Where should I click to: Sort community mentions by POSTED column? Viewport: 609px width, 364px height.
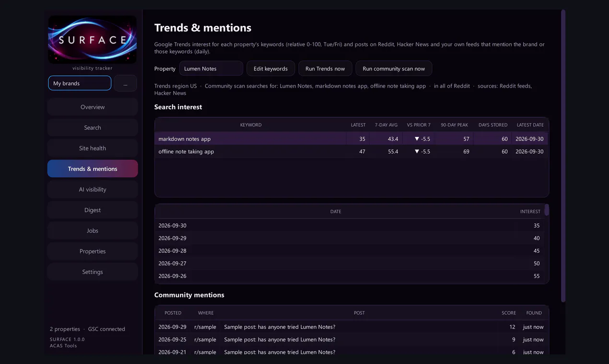pyautogui.click(x=173, y=313)
